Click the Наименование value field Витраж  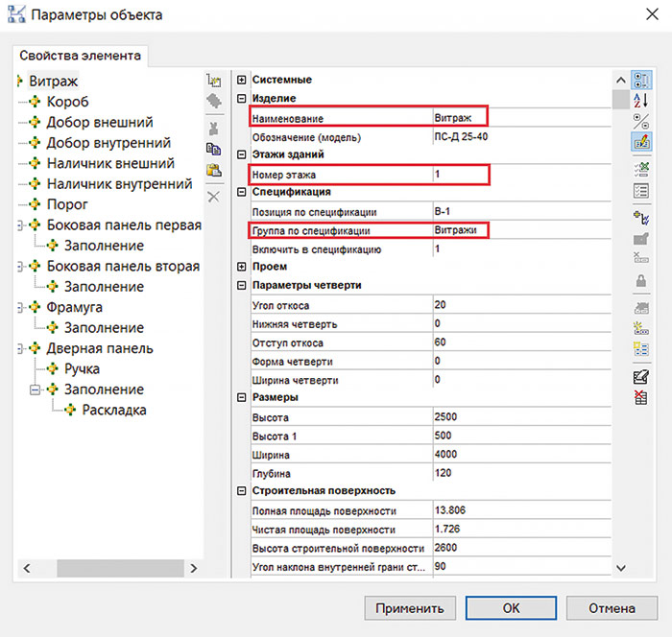tap(457, 117)
